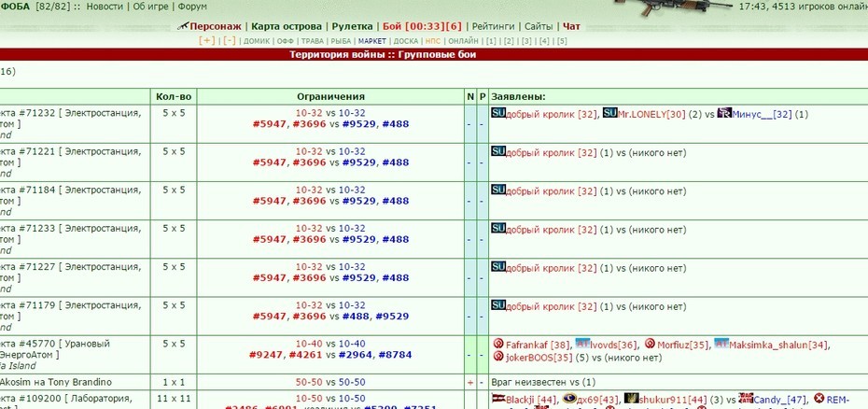Screen dimensions: 868x409
Task: Open player Mr.LONELY[30] profile
Action: click(x=651, y=114)
